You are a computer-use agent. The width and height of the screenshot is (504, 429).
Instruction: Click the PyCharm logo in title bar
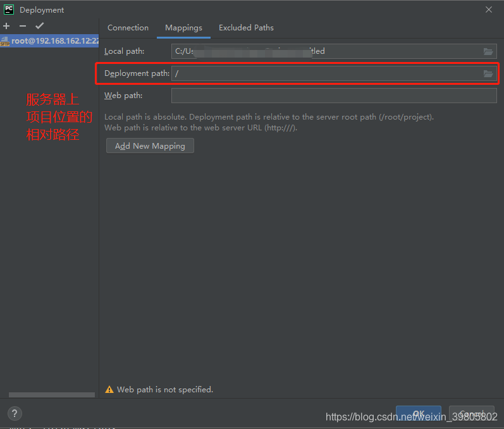9,9
